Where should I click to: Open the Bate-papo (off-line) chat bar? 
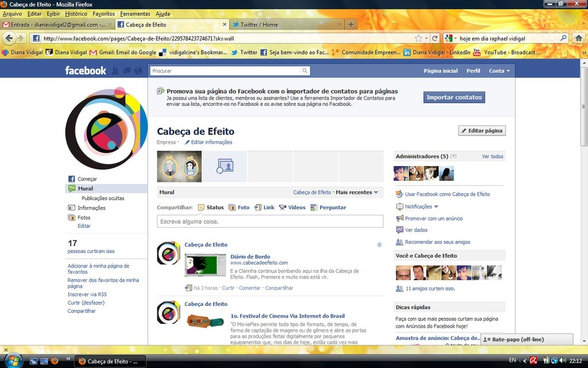pyautogui.click(x=526, y=339)
